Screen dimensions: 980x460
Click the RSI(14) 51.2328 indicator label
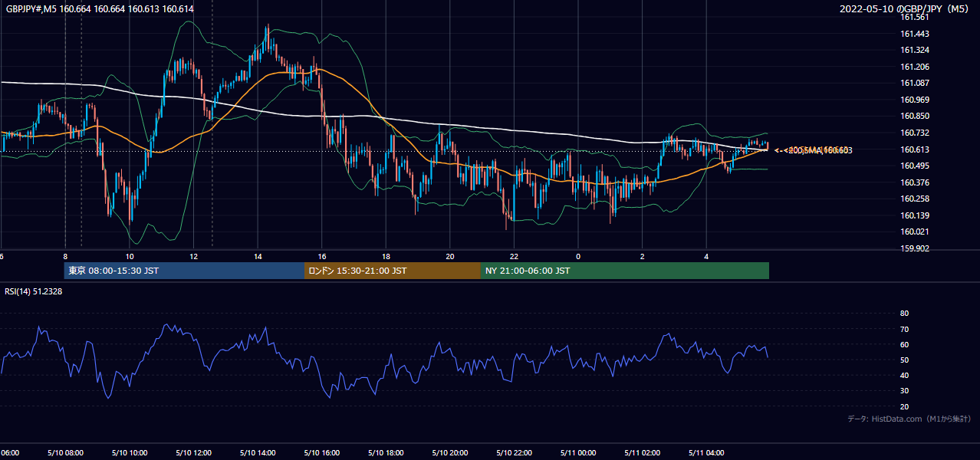point(34,291)
